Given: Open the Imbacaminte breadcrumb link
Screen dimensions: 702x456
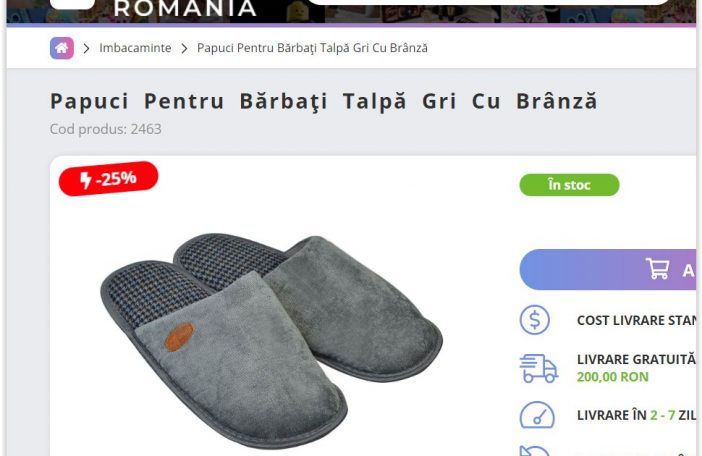Looking at the screenshot, I should pyautogui.click(x=135, y=48).
